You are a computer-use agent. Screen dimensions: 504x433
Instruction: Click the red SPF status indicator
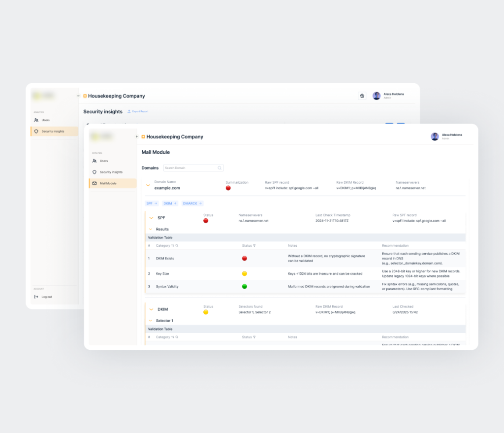[x=205, y=221]
